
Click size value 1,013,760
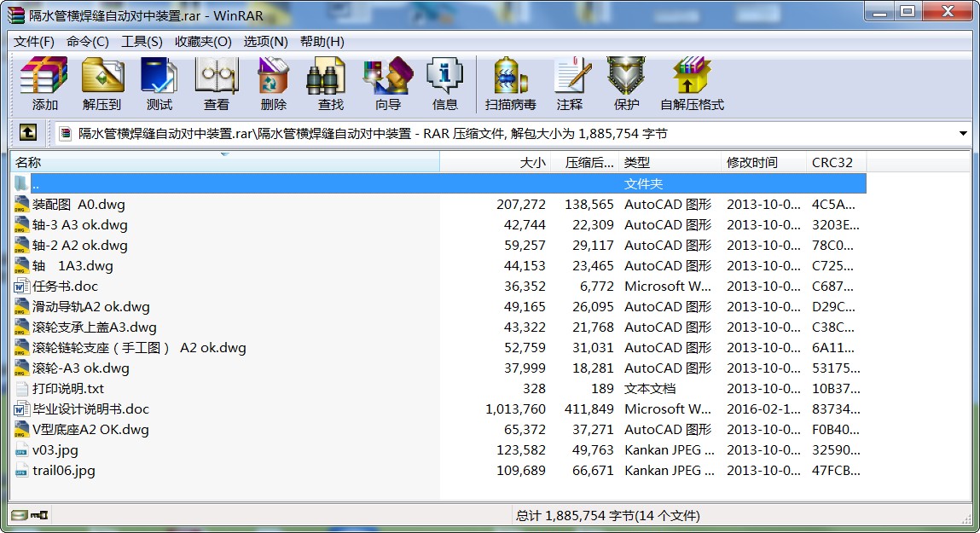click(516, 409)
